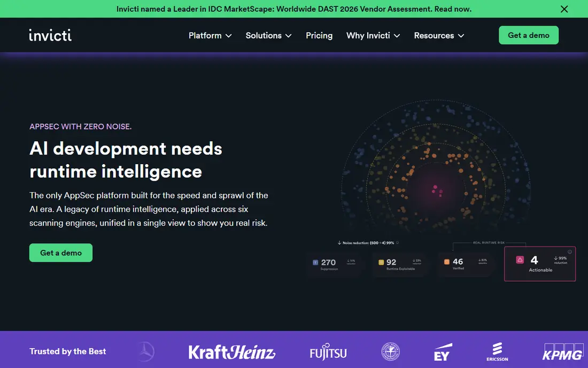Expand the chevron beside Resources
Screen dimensions: 588x368
(461, 36)
